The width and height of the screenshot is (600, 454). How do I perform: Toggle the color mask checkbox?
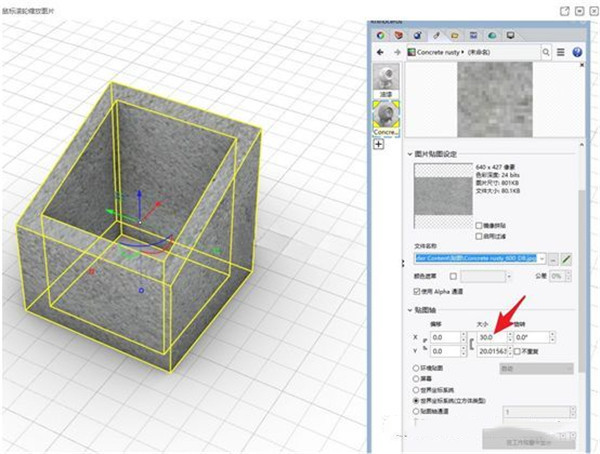click(453, 276)
